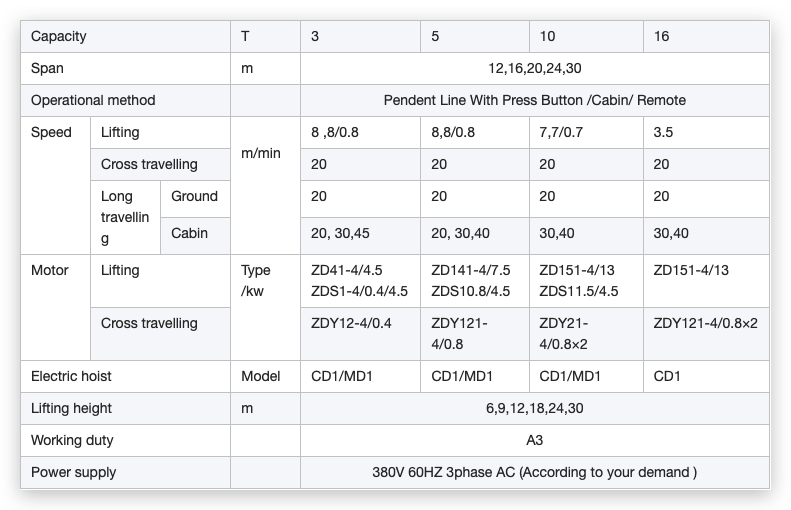Viewport: 791px width, 510px height.
Task: Select the lifting height 6,9,12,18,24,30 cell
Action: pyautogui.click(x=535, y=409)
